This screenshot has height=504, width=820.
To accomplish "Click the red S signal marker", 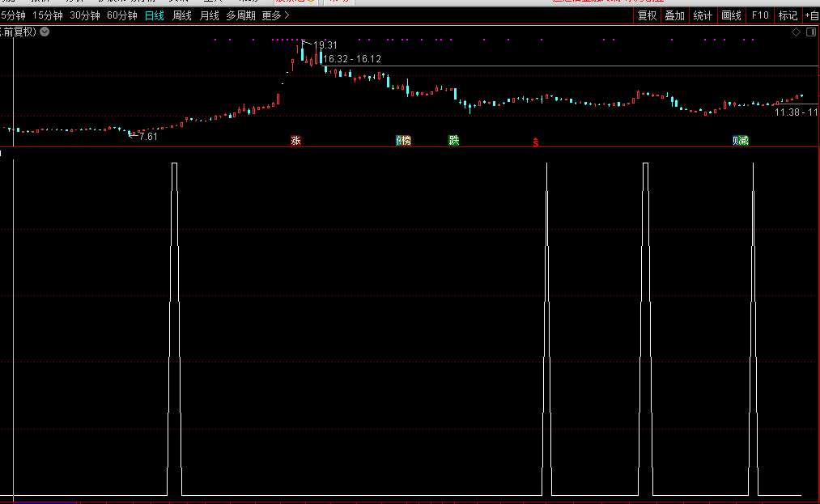I will [535, 142].
